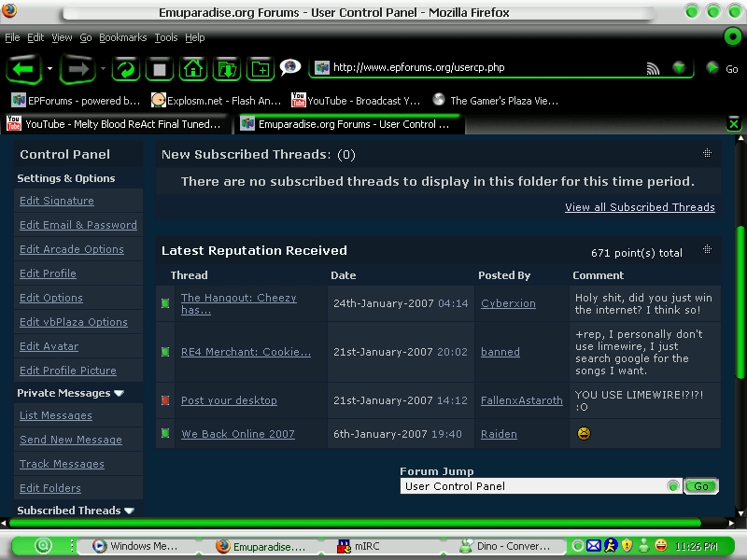Open the Back button history dropdown arrow
This screenshot has width=747, height=560.
pos(49,68)
